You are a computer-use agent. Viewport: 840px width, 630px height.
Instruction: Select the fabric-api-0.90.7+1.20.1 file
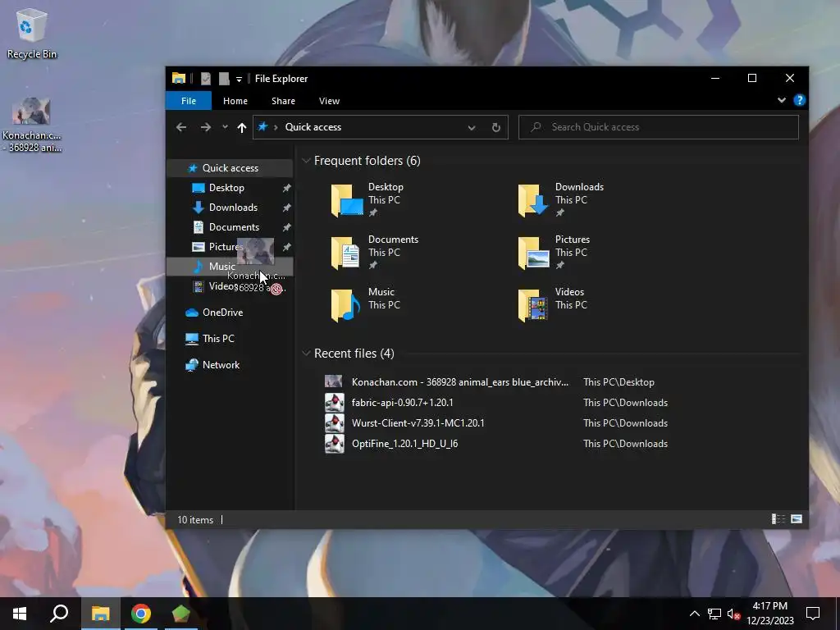(x=402, y=402)
